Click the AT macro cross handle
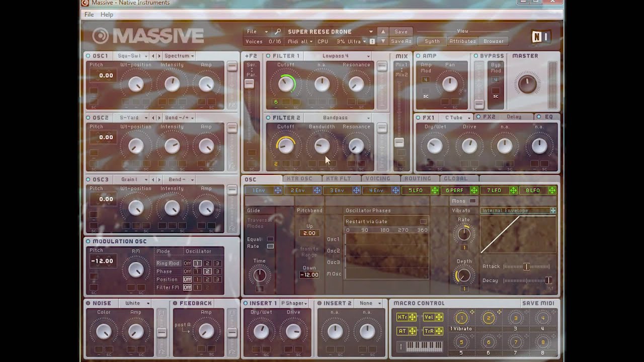The image size is (644, 362). click(x=413, y=331)
